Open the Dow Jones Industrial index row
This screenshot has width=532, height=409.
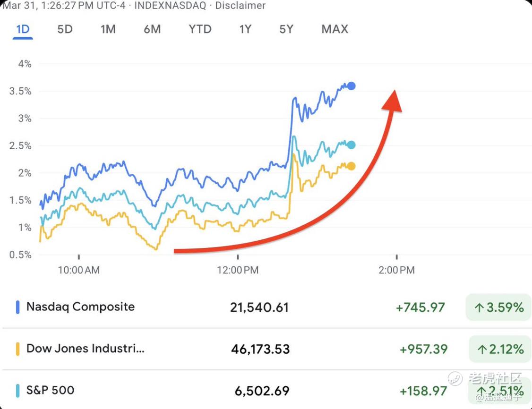(86, 349)
